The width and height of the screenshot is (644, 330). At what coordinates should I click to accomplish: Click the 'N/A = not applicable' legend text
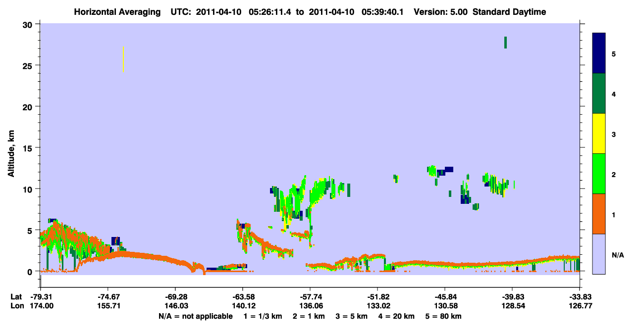coord(195,316)
